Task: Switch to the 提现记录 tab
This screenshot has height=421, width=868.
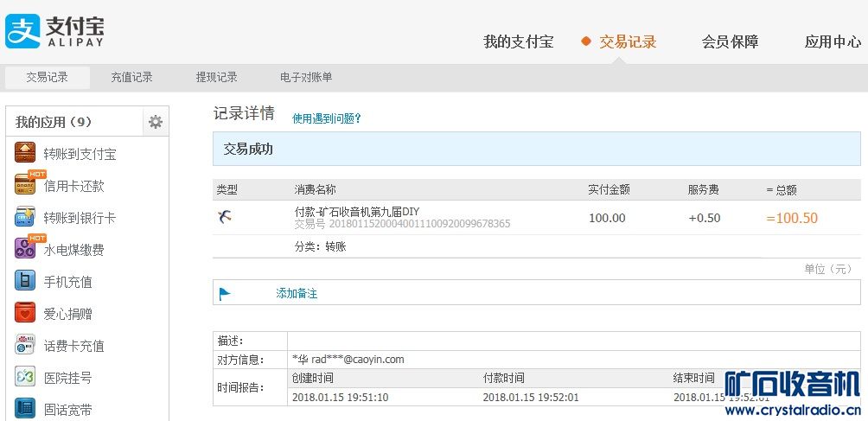Action: 216,77
